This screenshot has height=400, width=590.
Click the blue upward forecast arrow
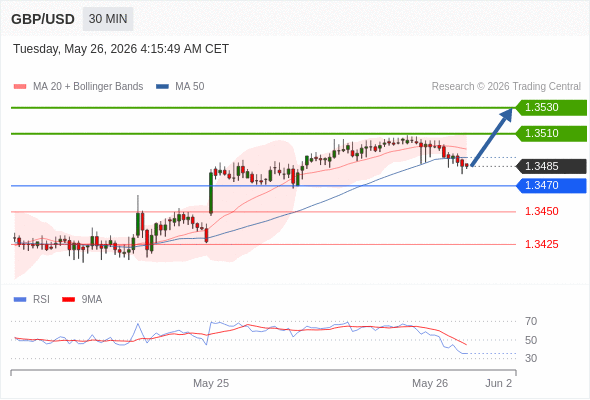point(492,137)
